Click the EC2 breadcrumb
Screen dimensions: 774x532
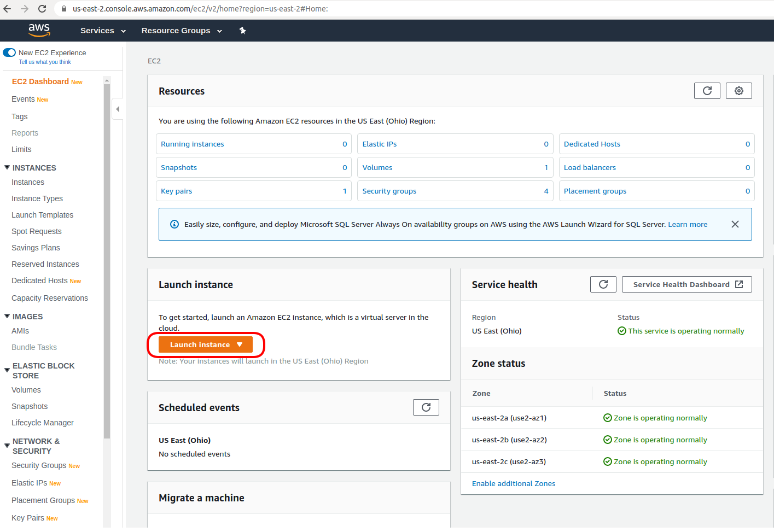tap(154, 61)
